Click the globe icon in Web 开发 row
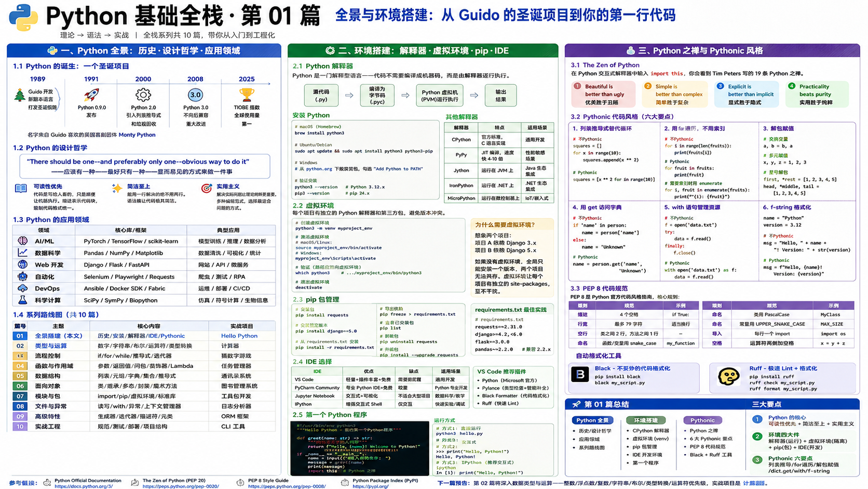This screenshot has width=868, height=489. pyautogui.click(x=22, y=265)
